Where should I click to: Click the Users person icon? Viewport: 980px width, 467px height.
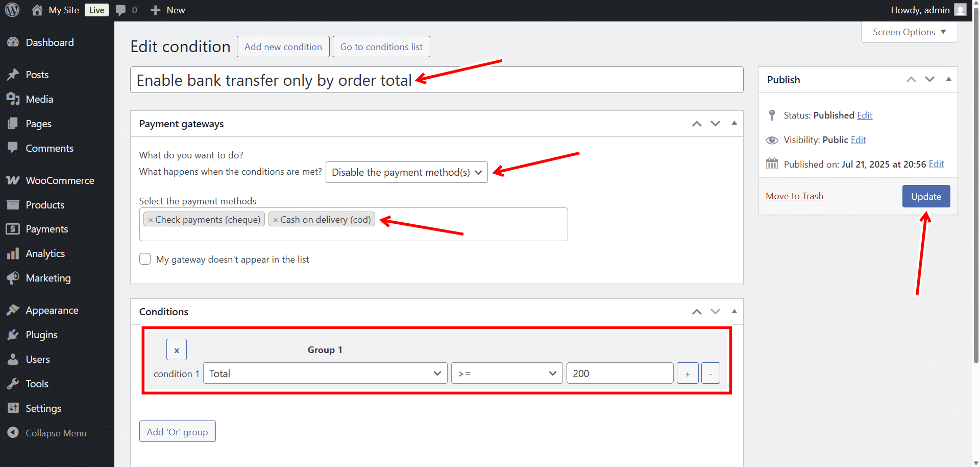click(13, 359)
